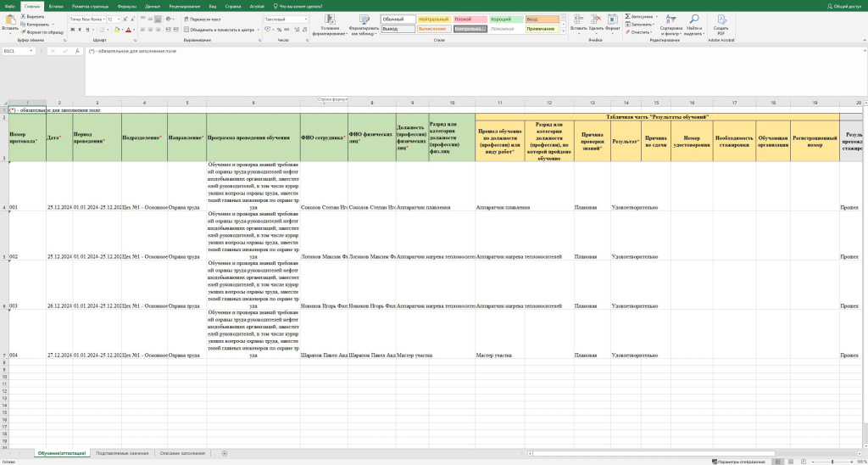The width and height of the screenshot is (868, 465).
Task: Apply the Плохой cell style
Action: 470,20
